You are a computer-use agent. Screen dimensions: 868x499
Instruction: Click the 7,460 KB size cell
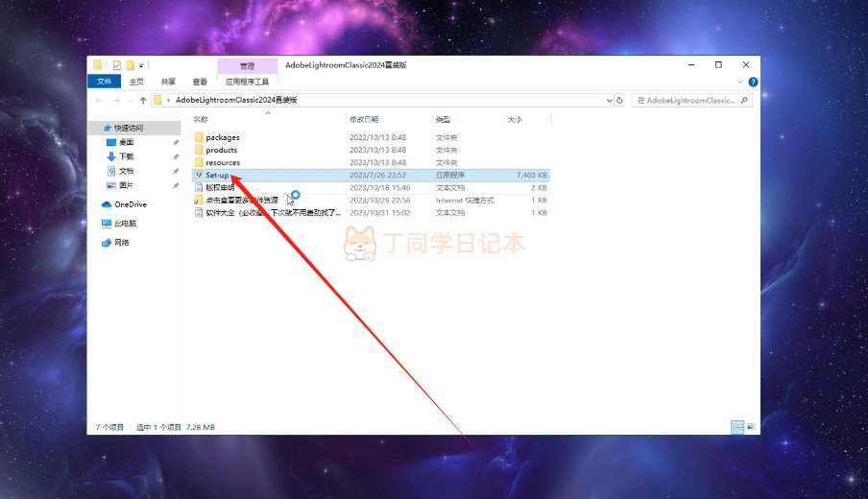[531, 176]
